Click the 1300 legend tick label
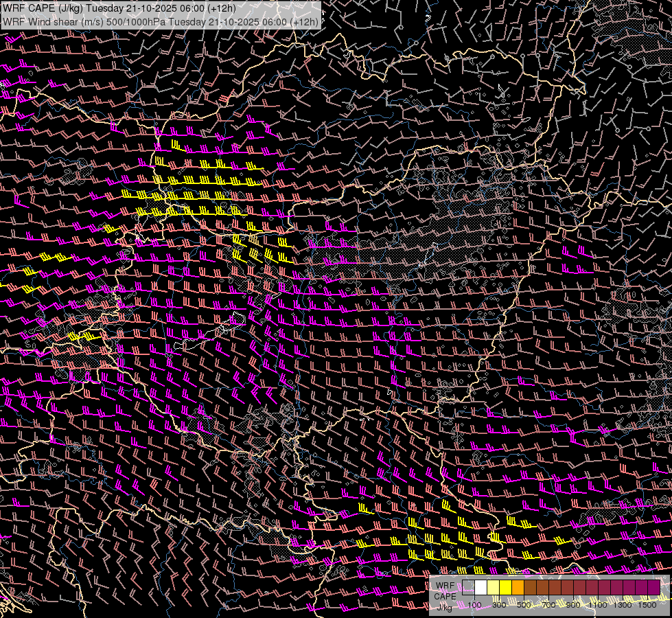Viewport: 672px width, 618px height. 623,606
